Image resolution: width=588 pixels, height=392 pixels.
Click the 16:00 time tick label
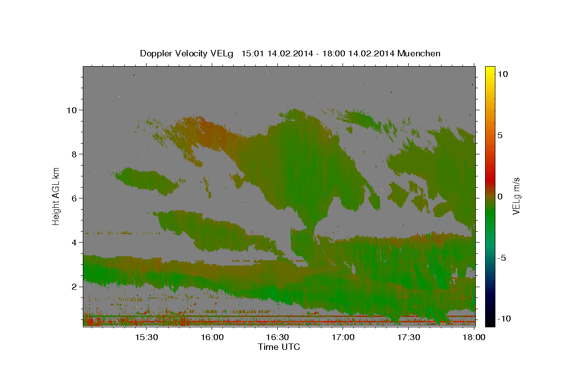coord(212,337)
